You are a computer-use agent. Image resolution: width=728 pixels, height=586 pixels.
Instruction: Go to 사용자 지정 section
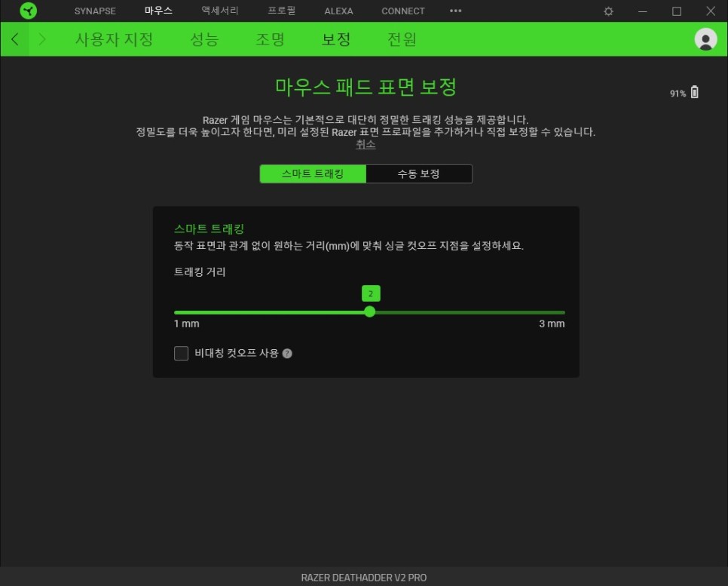[x=115, y=39]
